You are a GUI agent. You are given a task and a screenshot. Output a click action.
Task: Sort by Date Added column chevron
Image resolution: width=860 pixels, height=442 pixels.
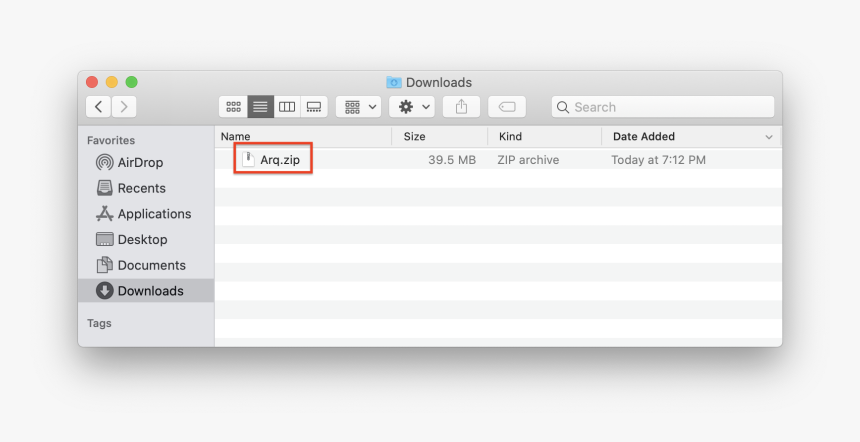click(x=768, y=137)
